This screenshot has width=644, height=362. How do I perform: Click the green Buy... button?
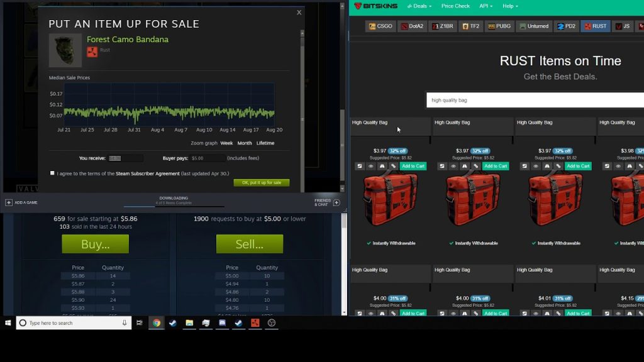(96, 244)
